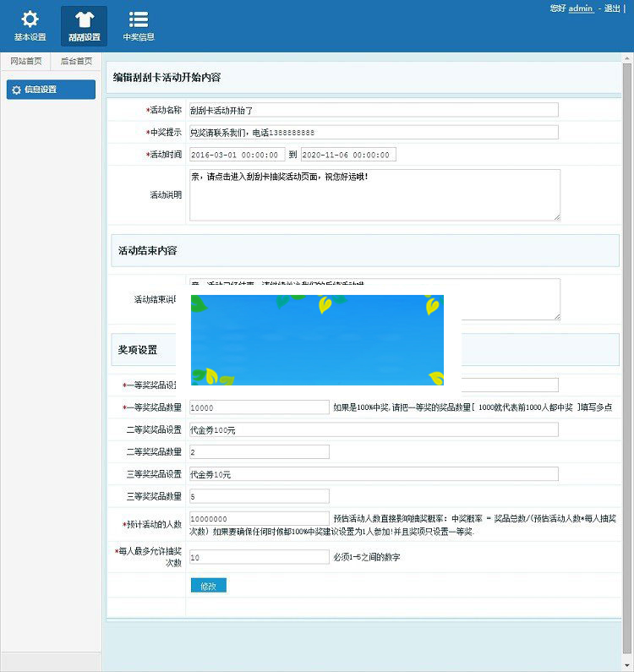The image size is (634, 672).
Task: Click the 退出 logout link
Action: pos(611,8)
